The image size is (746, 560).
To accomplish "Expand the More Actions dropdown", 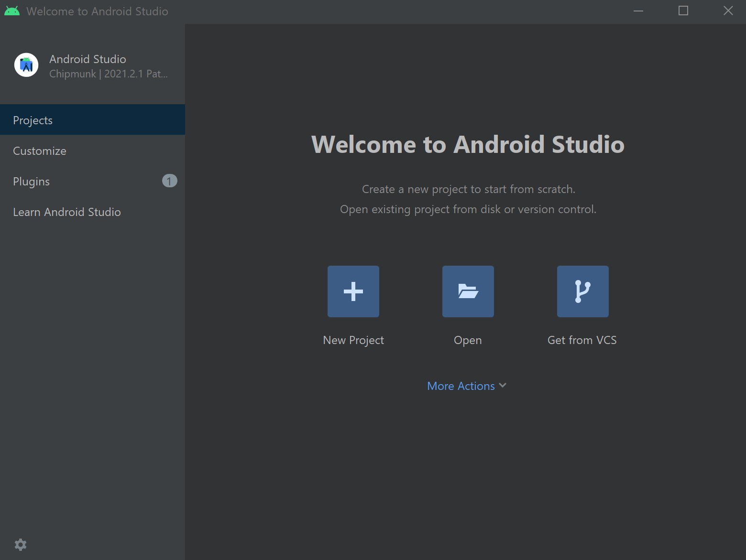I will click(461, 386).
